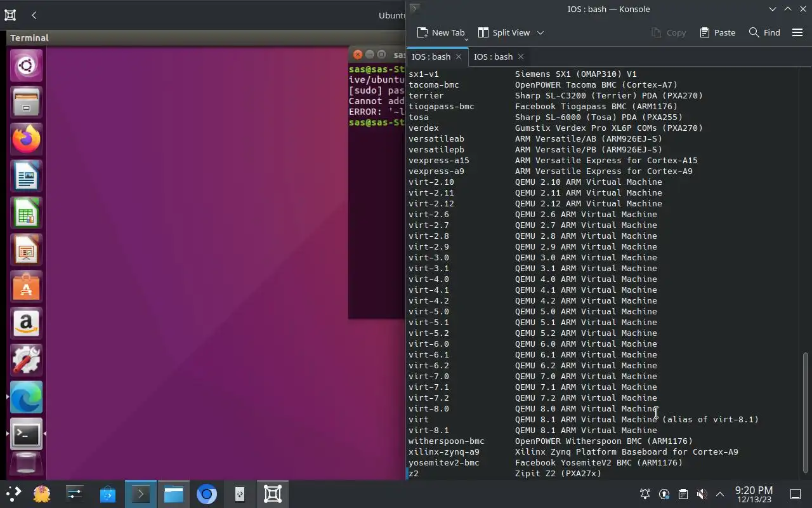Image resolution: width=812 pixels, height=508 pixels.
Task: Click the 'yosemitev2-bmc' entry in terminal output
Action: pos(444,463)
